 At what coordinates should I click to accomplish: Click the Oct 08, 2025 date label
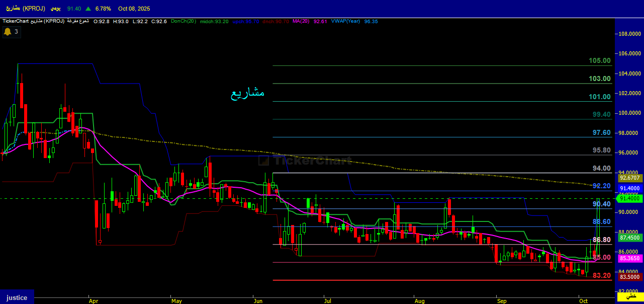coord(134,9)
